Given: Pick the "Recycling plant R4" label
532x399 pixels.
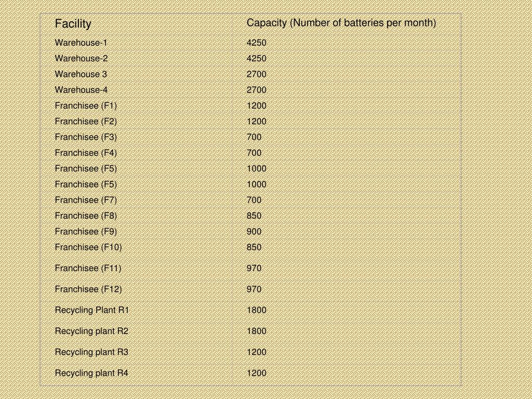Looking at the screenshot, I should point(91,374).
